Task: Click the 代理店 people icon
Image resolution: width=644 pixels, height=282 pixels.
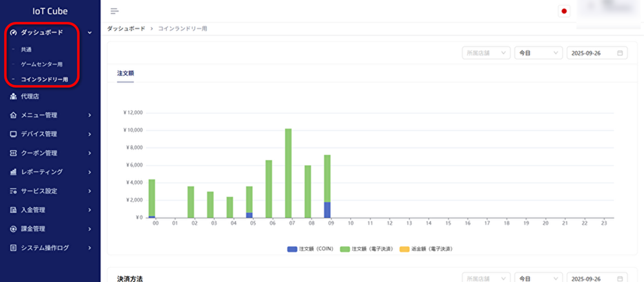Action: pyautogui.click(x=14, y=97)
